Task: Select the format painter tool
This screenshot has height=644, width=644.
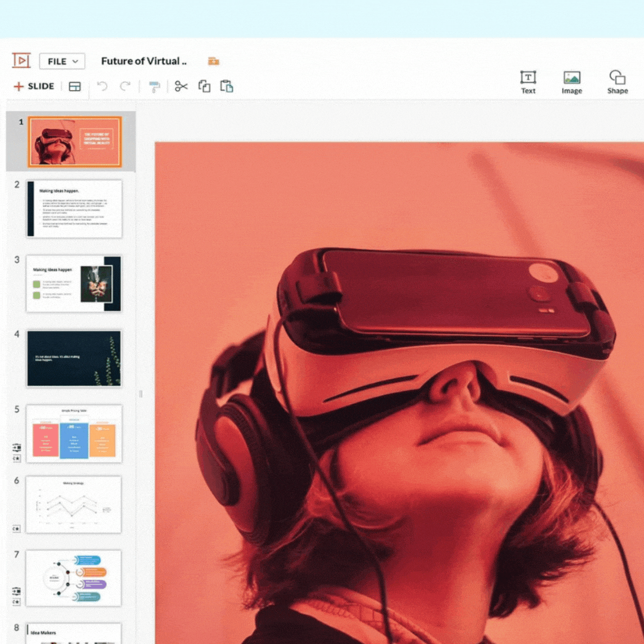Action: click(x=154, y=86)
